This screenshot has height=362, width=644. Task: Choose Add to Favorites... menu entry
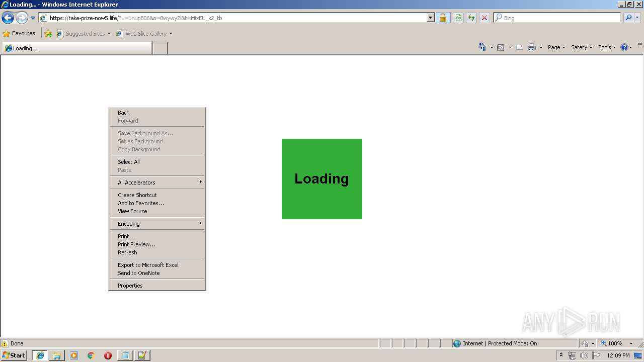click(157, 203)
